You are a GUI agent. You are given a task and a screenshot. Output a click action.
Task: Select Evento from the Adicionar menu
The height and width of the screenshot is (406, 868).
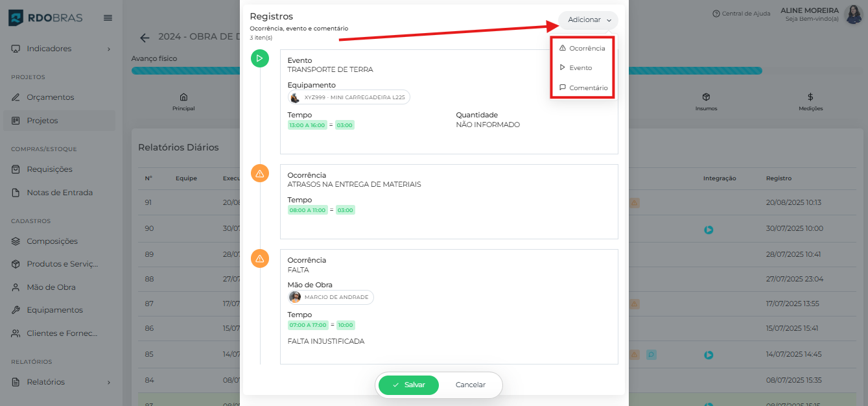576,67
